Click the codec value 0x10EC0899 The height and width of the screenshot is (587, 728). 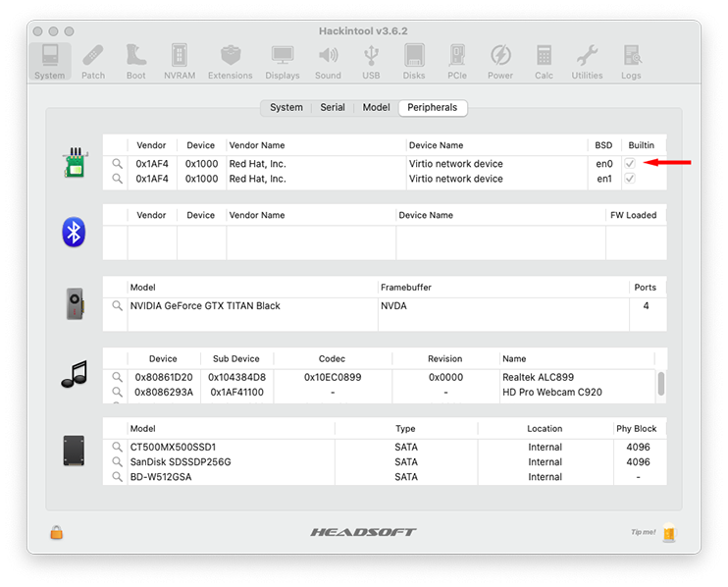pos(333,377)
